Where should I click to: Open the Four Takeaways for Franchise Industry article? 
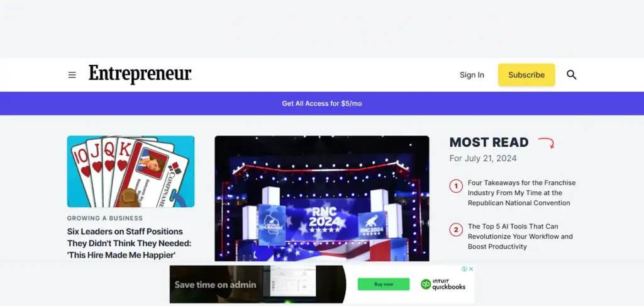click(x=521, y=193)
